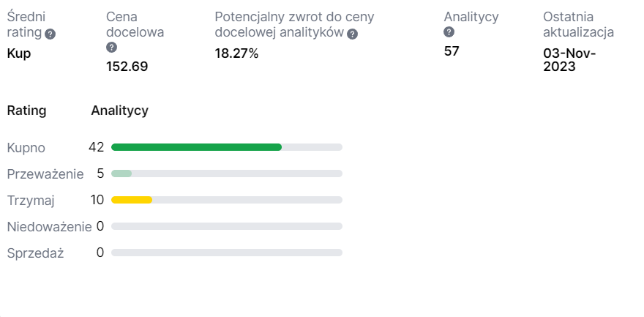This screenshot has width=644, height=317.
Task: Click the Rating column header
Action: tap(26, 111)
